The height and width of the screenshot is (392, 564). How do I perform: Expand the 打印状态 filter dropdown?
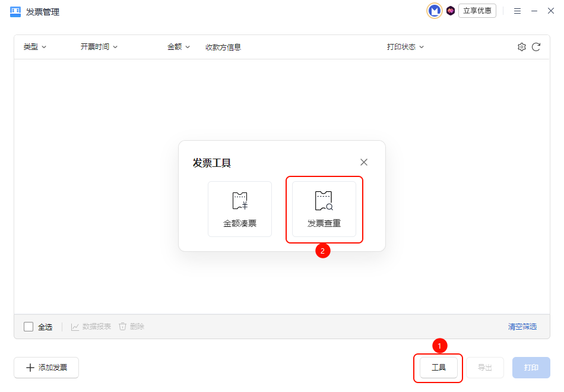(x=405, y=47)
